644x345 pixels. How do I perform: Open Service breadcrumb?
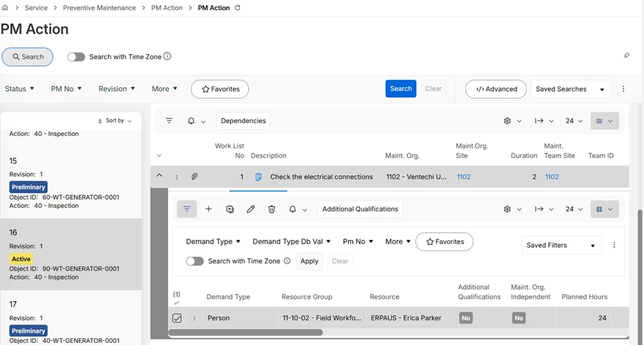(x=36, y=8)
